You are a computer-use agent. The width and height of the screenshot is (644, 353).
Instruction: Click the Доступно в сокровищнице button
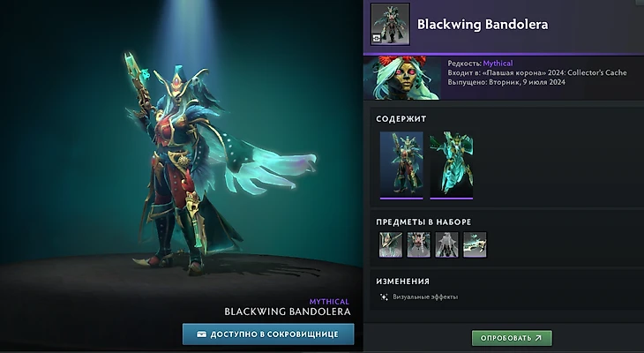[x=268, y=334]
